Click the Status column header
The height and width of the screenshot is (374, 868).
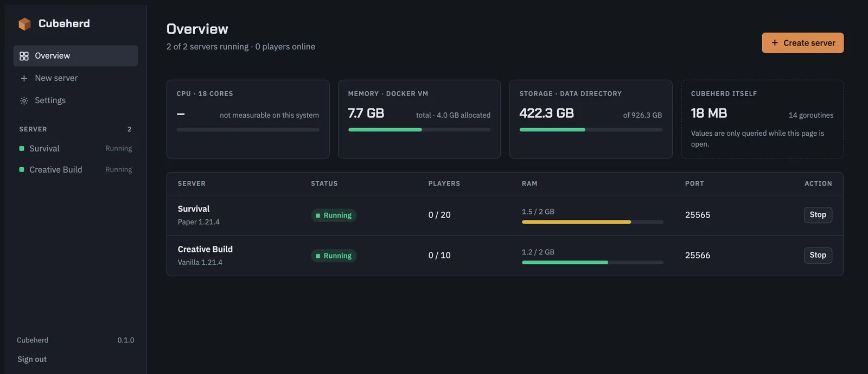[324, 183]
